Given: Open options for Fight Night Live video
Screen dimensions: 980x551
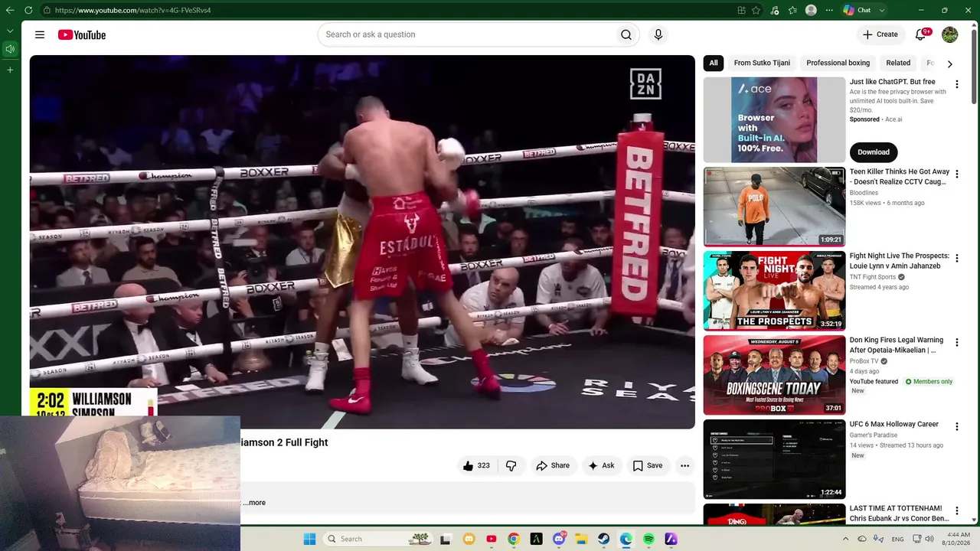Looking at the screenshot, I should (956, 259).
